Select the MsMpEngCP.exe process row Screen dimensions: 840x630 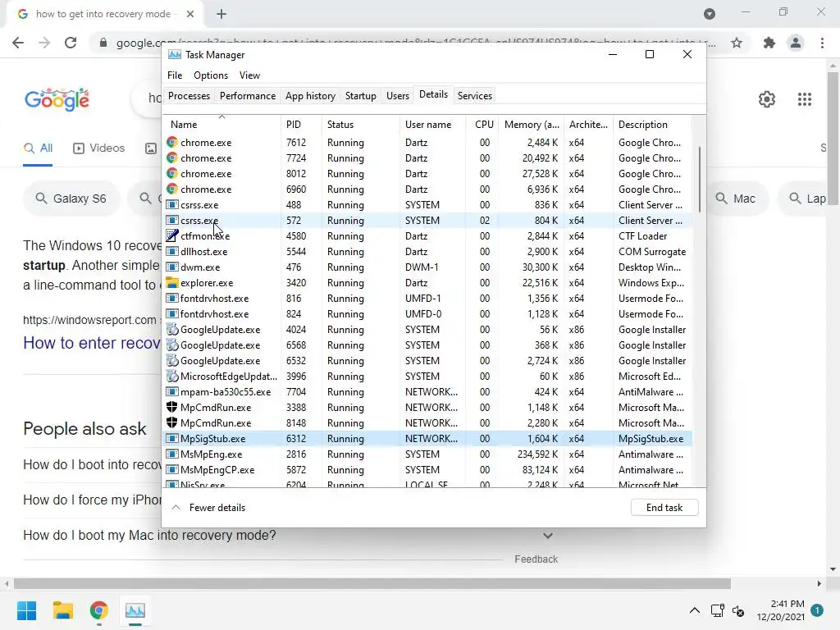427,470
